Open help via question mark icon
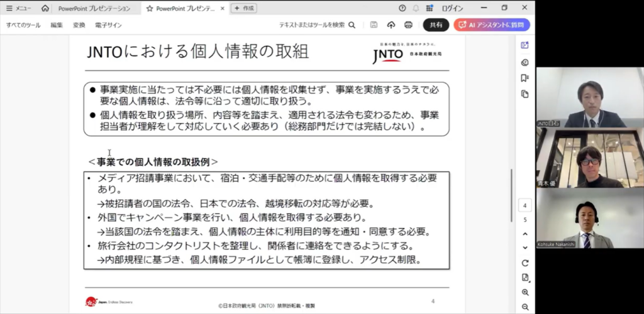The width and height of the screenshot is (644, 314). pos(402,8)
